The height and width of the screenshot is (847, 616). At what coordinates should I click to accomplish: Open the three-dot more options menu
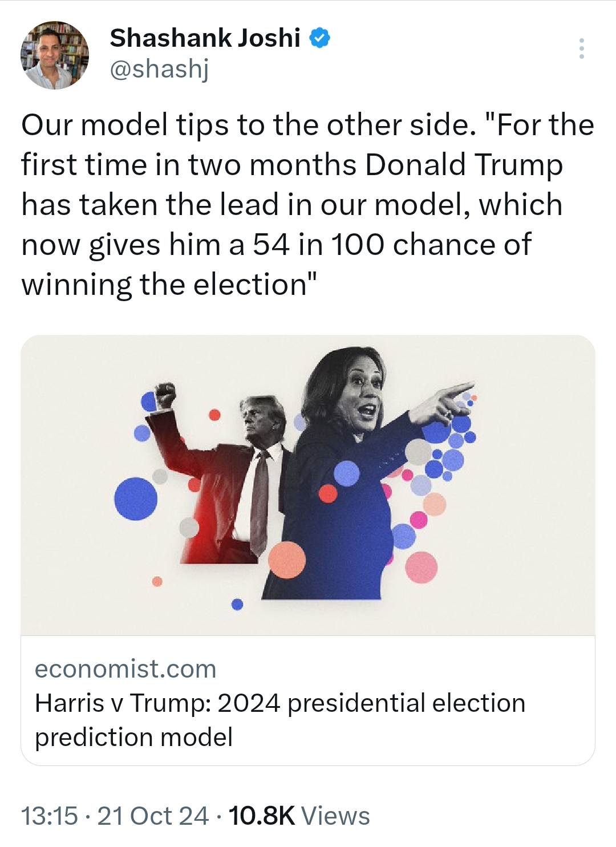[581, 49]
